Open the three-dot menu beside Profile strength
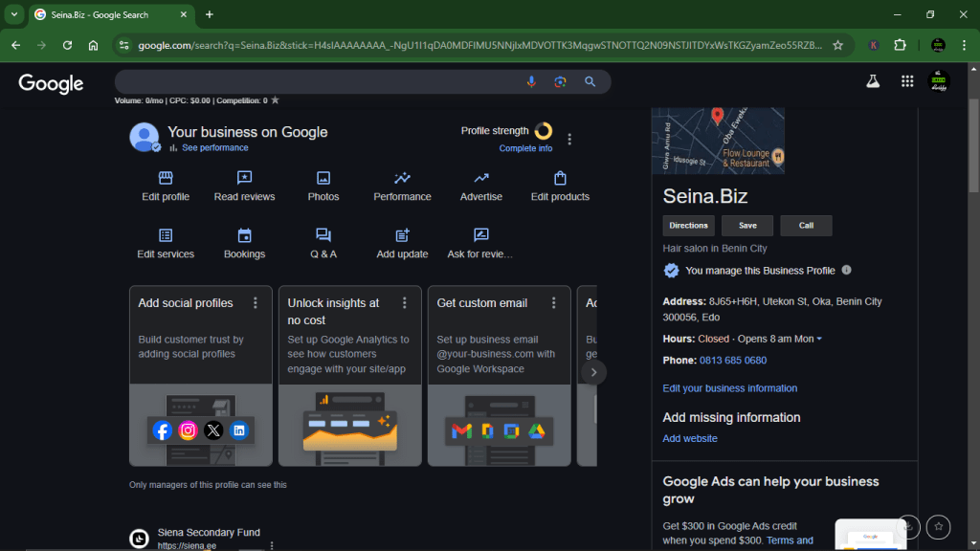 (x=569, y=138)
